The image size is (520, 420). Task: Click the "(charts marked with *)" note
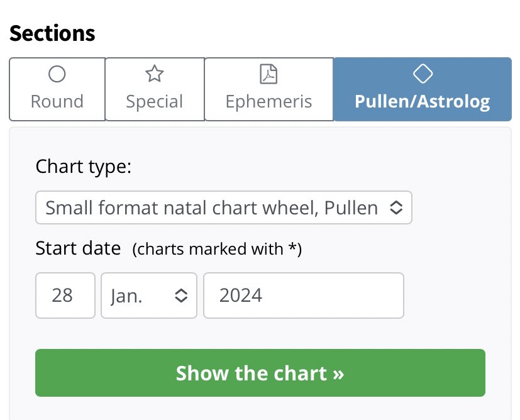point(217,250)
